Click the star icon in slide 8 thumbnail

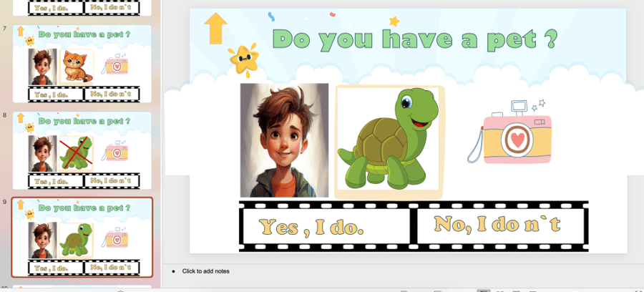coord(29,127)
